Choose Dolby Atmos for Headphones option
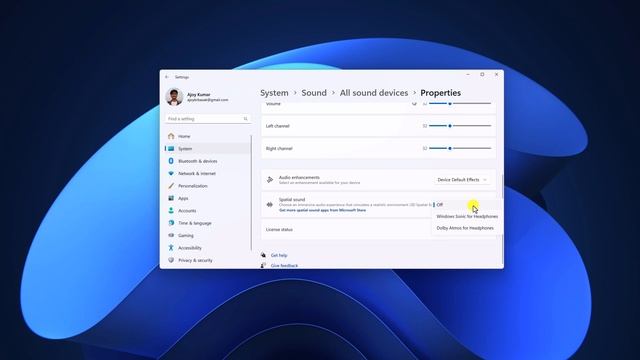The height and width of the screenshot is (360, 640). [467, 228]
